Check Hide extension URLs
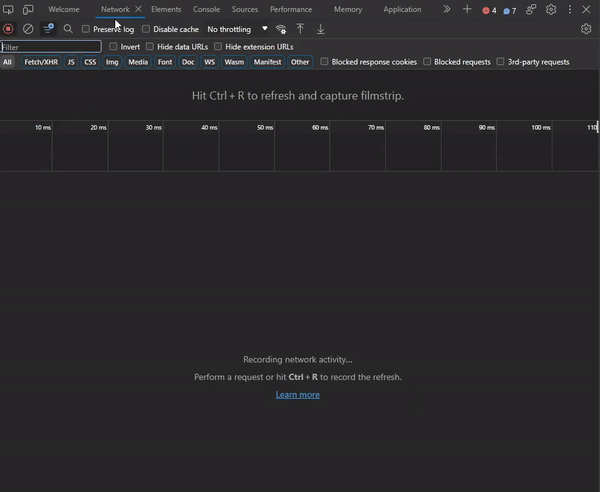 coord(218,46)
